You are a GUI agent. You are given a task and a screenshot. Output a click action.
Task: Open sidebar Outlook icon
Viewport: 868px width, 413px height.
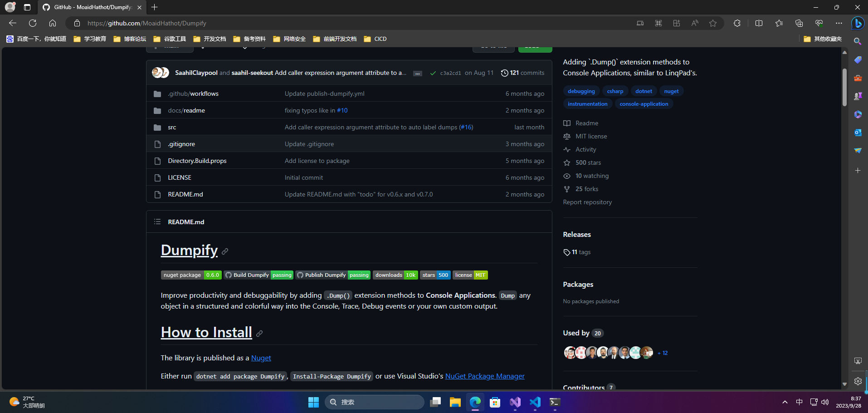point(858,133)
